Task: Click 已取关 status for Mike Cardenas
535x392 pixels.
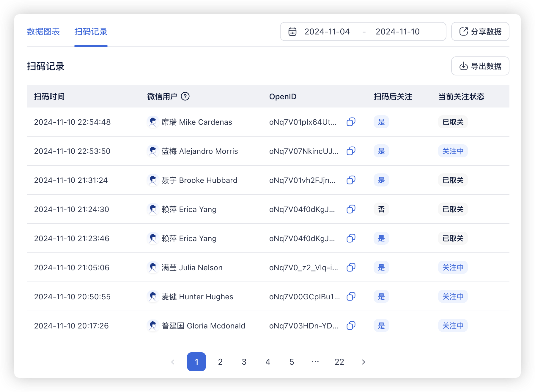Action: [453, 122]
